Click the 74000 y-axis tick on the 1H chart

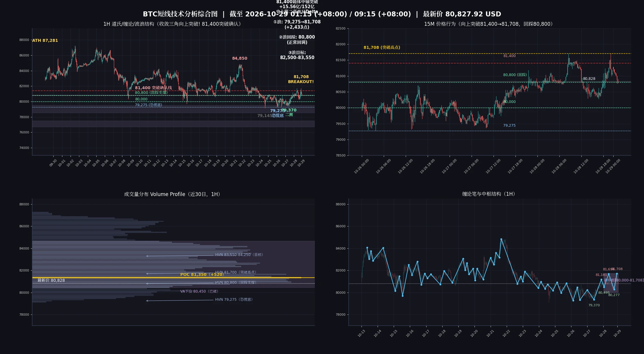pyautogui.click(x=24, y=148)
